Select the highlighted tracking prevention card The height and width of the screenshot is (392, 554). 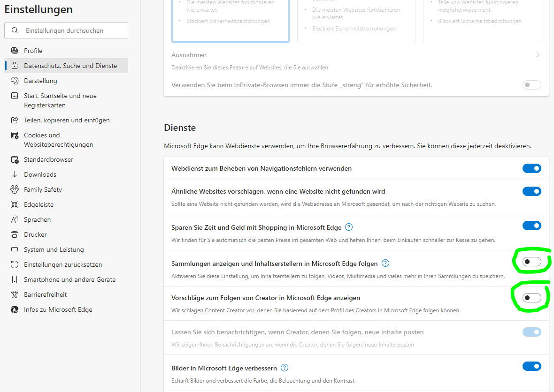(231, 21)
